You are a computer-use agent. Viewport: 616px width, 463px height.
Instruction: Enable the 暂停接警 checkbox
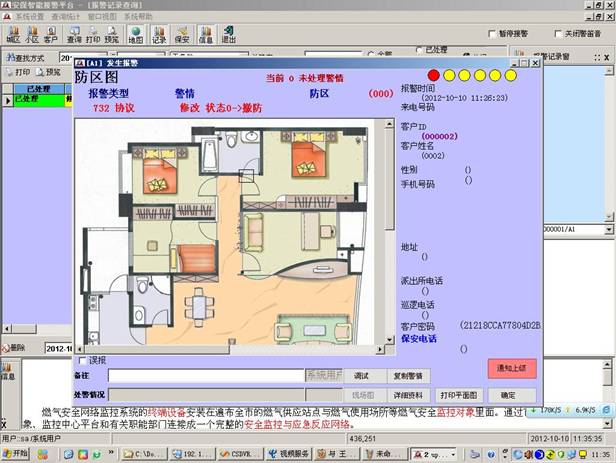tap(493, 33)
